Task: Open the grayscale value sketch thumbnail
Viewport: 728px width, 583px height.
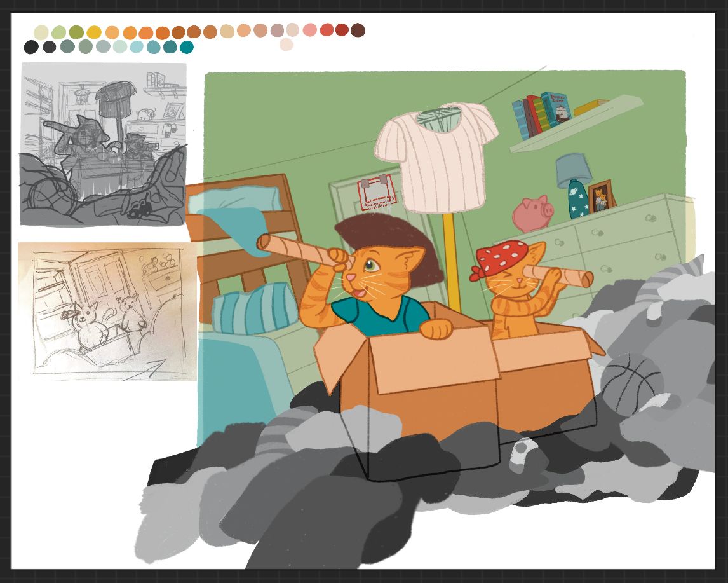Action: [x=104, y=144]
